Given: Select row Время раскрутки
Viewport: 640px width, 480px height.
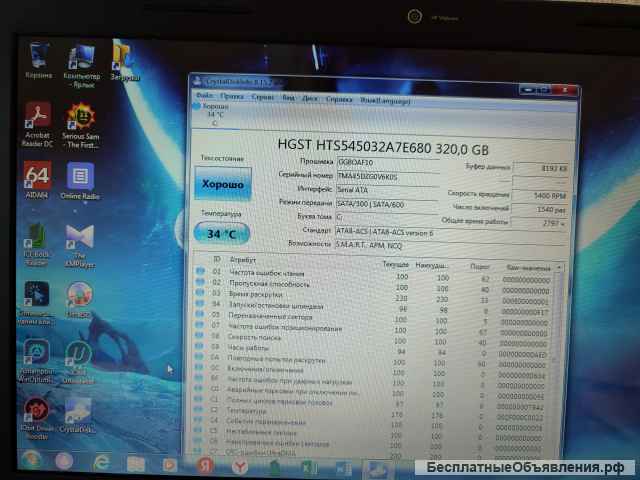Looking at the screenshot, I should [x=373, y=297].
